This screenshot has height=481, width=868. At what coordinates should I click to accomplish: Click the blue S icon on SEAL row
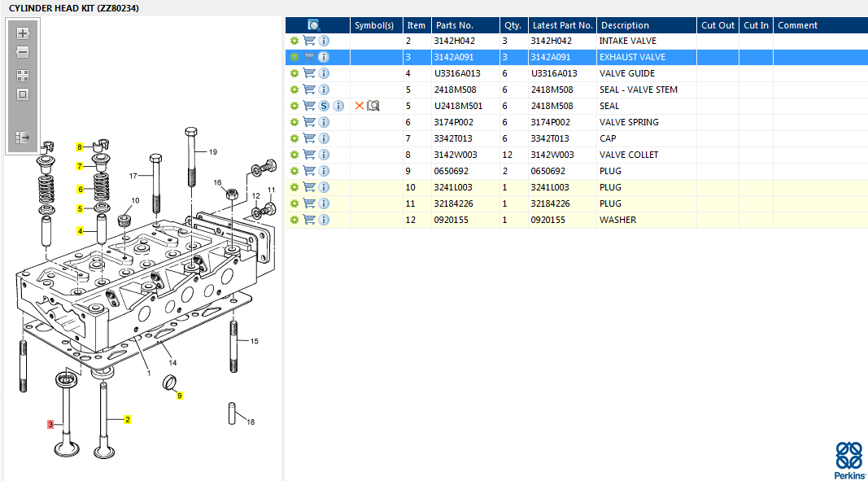324,106
